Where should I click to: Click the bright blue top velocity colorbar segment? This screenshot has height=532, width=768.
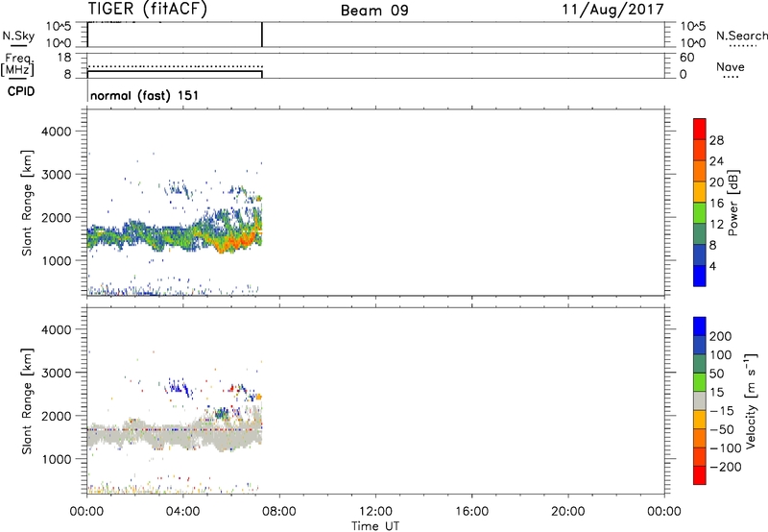(700, 326)
